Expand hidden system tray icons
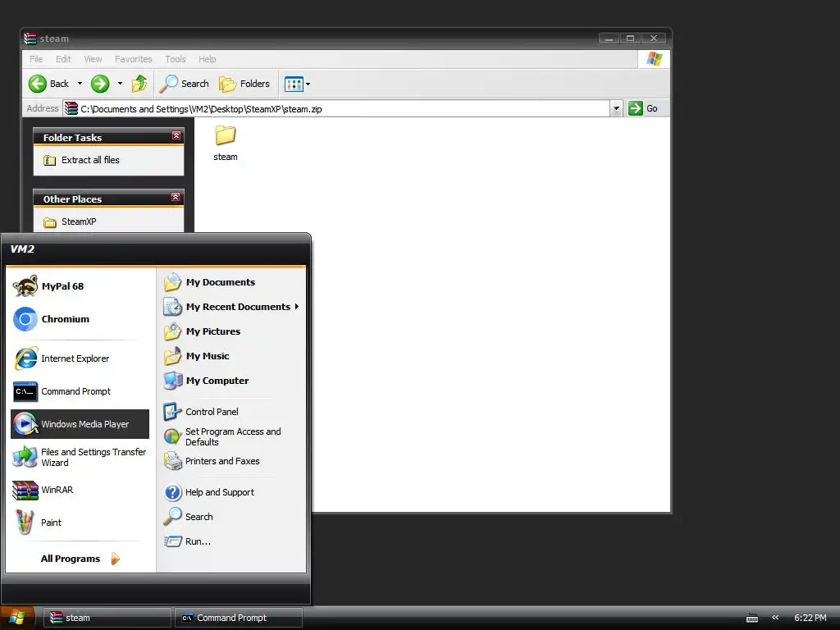This screenshot has height=630, width=840. [774, 618]
